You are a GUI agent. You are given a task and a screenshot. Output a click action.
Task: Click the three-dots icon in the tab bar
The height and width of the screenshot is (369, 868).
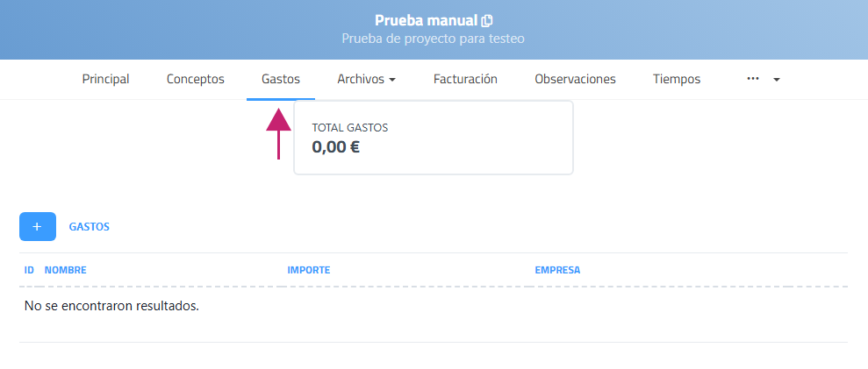click(x=752, y=79)
